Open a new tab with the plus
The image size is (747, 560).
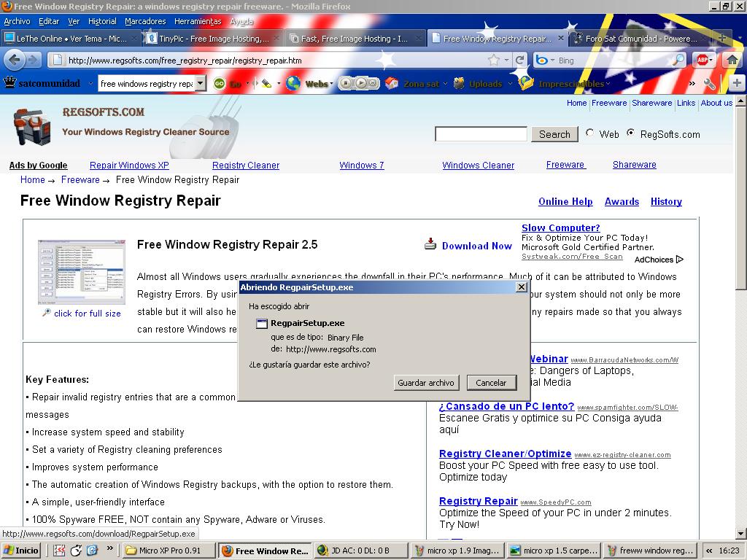(x=722, y=38)
